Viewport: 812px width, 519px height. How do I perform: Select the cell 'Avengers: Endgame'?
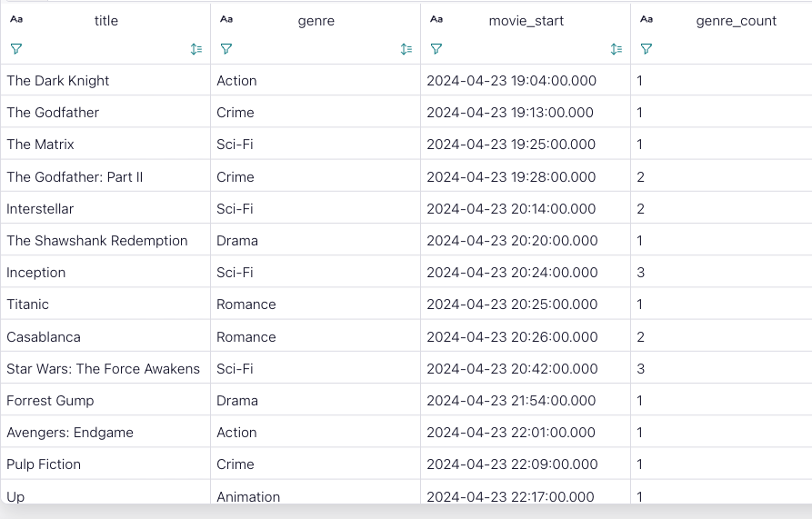click(x=105, y=432)
